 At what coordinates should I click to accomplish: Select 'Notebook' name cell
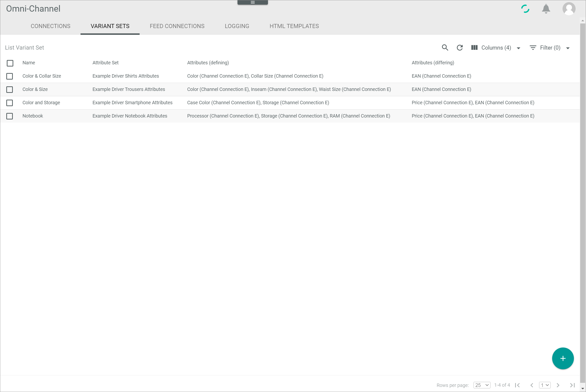[33, 116]
